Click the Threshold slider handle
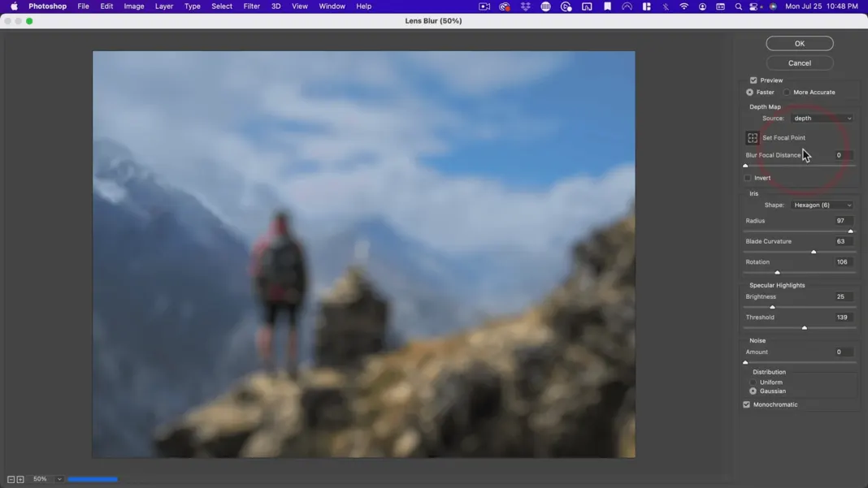Screen dimensions: 868x488 tap(805, 327)
